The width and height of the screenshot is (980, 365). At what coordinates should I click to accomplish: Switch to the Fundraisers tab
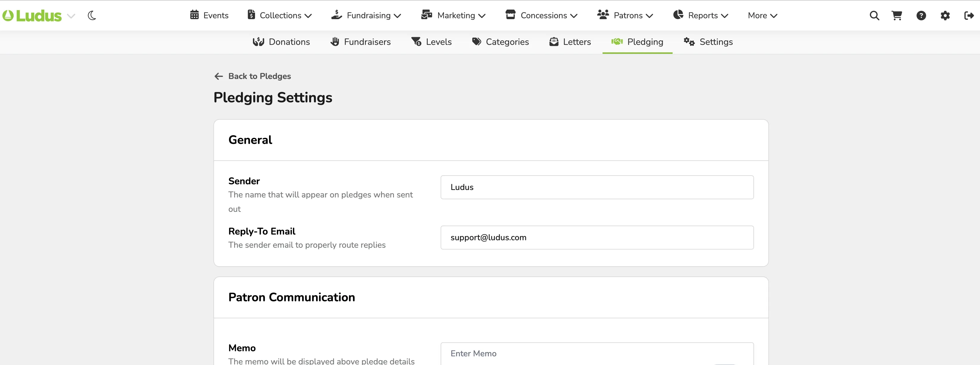click(x=360, y=42)
